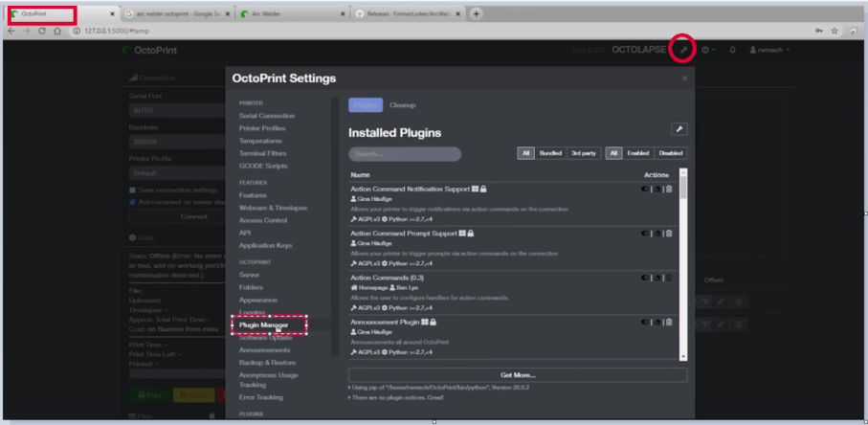Click the Get More... button

pyautogui.click(x=517, y=374)
